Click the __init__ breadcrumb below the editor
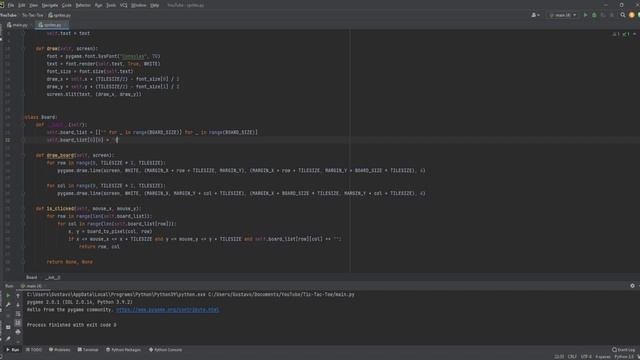The width and height of the screenshot is (640, 360). (x=53, y=278)
